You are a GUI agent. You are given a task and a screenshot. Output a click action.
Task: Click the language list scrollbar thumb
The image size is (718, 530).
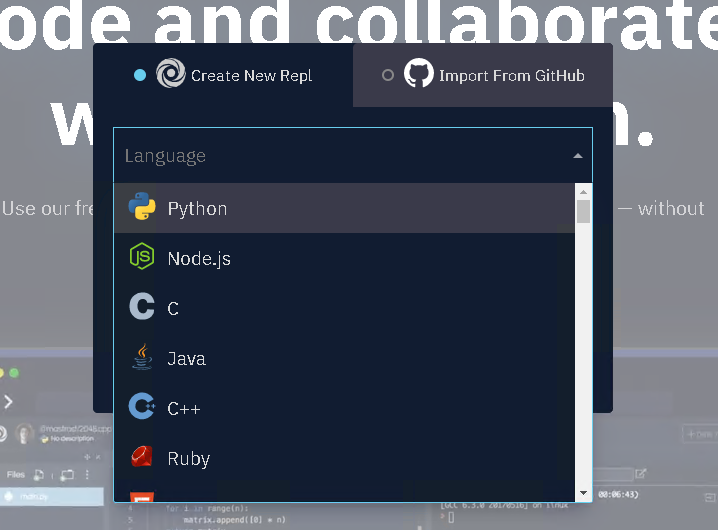tap(583, 212)
